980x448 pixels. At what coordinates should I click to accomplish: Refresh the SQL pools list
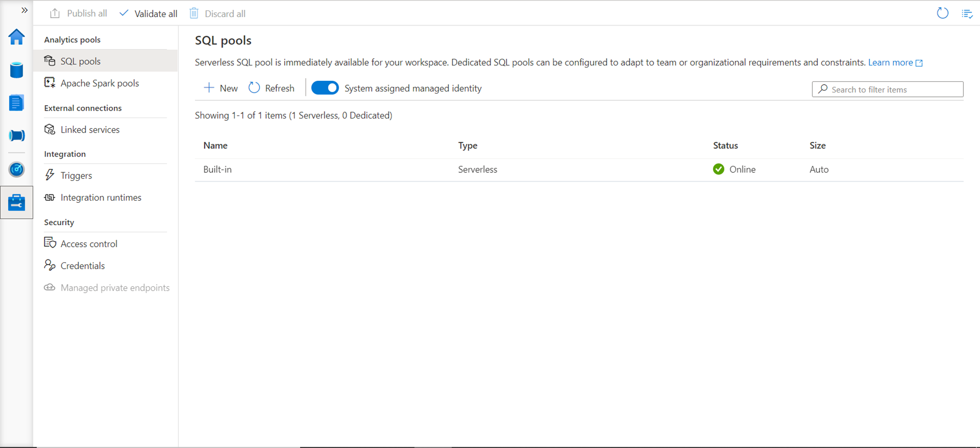(x=271, y=88)
